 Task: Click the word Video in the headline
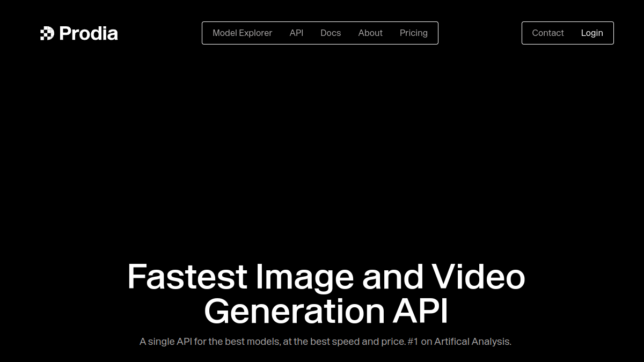478,276
